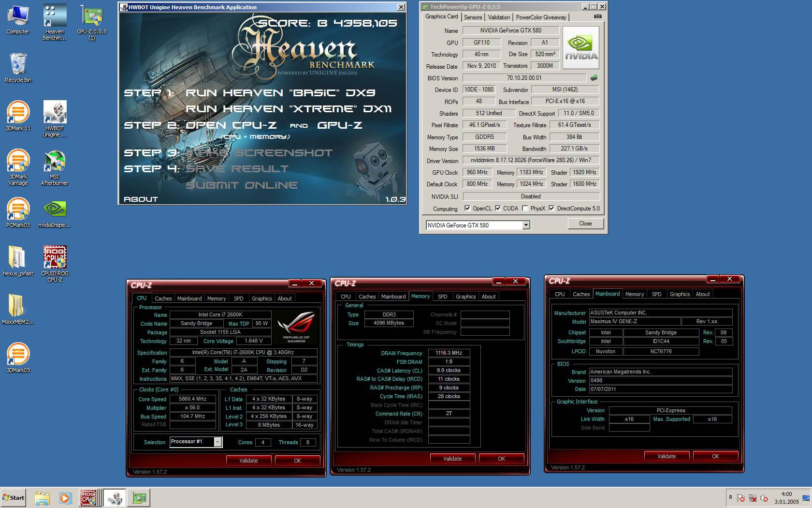Image resolution: width=812 pixels, height=508 pixels.
Task: Click Run Heaven "Xtreme" DX11
Action: point(289,109)
